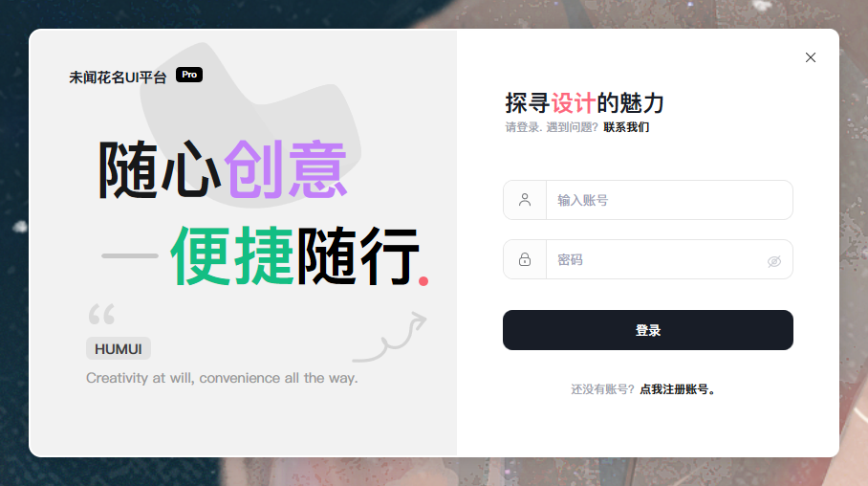Click the HUMUI tag label

119,349
